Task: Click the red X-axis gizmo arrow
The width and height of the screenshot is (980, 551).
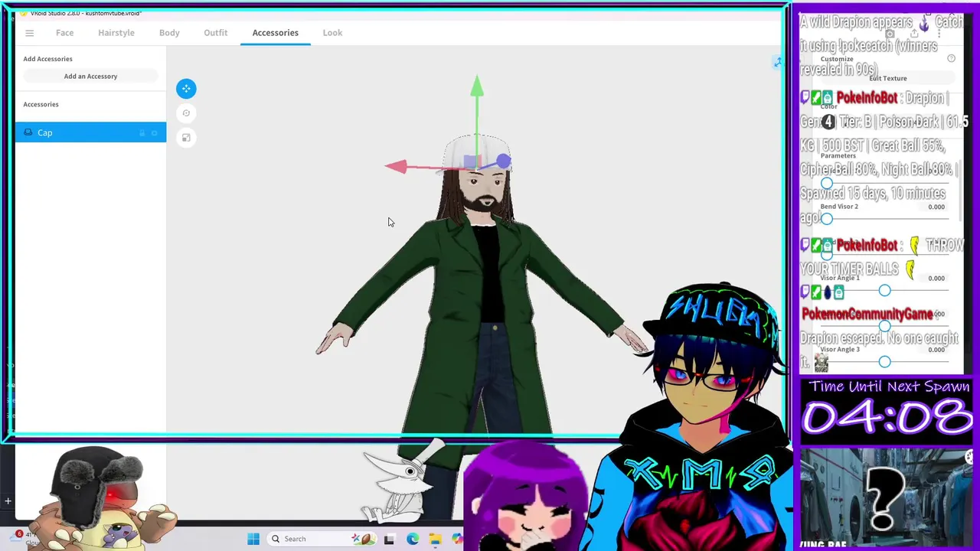Action: pyautogui.click(x=396, y=167)
